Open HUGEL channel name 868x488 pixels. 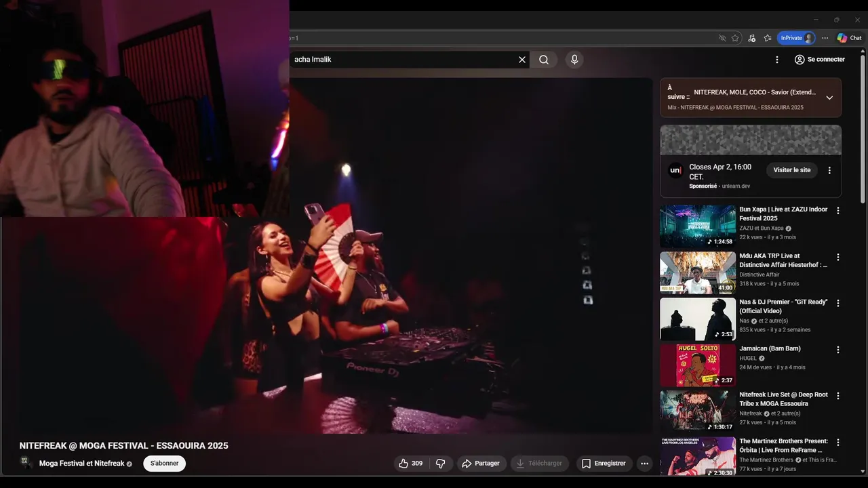[749, 358]
